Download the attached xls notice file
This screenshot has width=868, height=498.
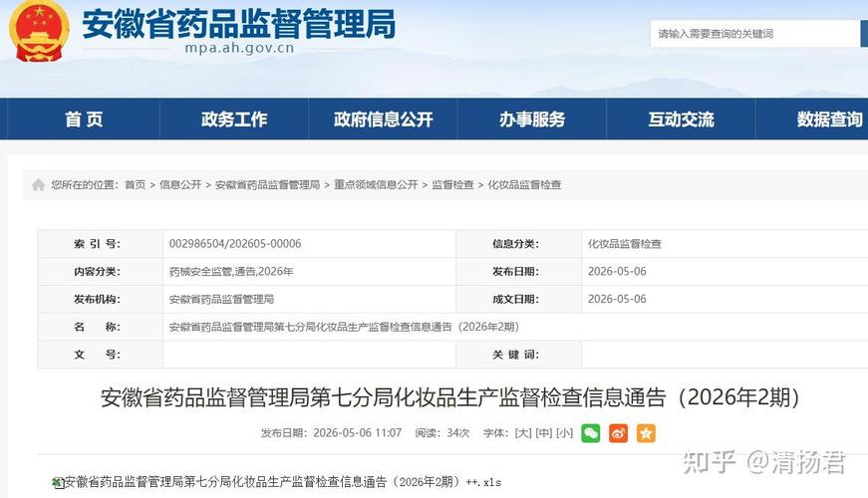tap(283, 482)
